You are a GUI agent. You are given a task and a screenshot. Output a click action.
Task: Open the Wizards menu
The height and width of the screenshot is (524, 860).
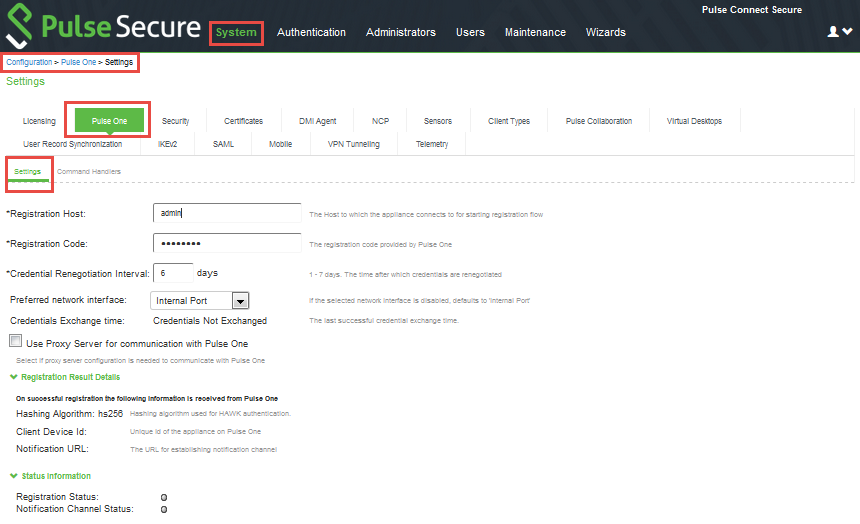coord(606,32)
